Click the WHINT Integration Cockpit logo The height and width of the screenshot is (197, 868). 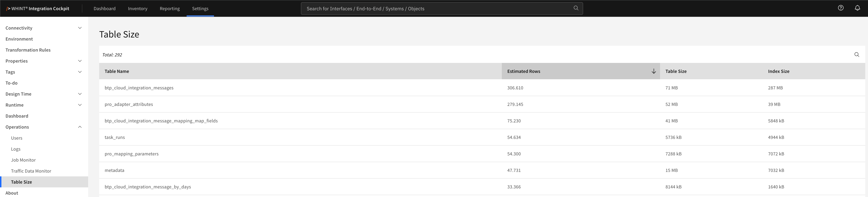(38, 8)
